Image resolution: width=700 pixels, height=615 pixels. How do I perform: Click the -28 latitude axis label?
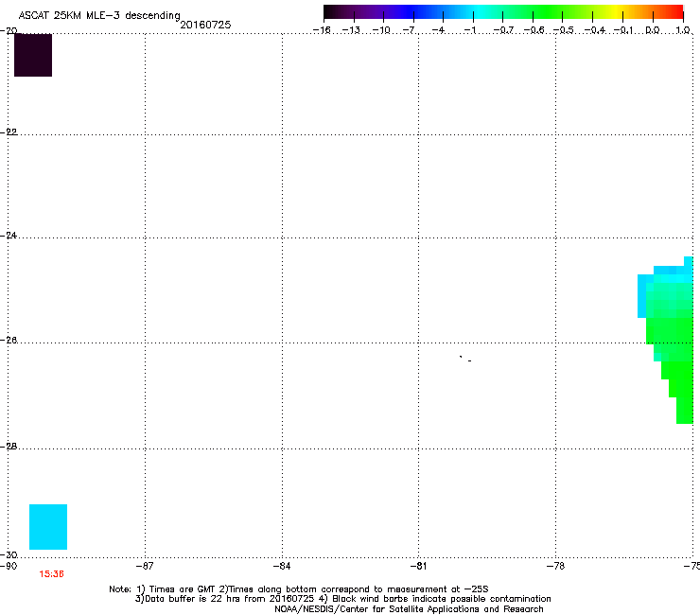pos(9,447)
